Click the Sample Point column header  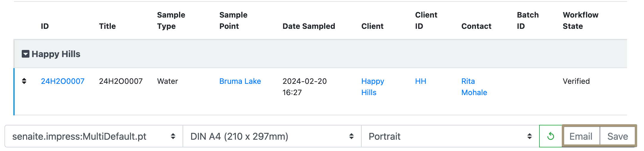(x=233, y=21)
